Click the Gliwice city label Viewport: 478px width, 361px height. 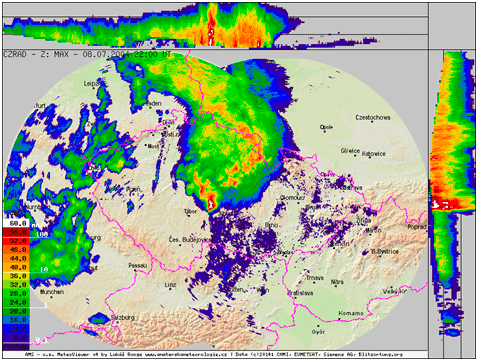(350, 151)
